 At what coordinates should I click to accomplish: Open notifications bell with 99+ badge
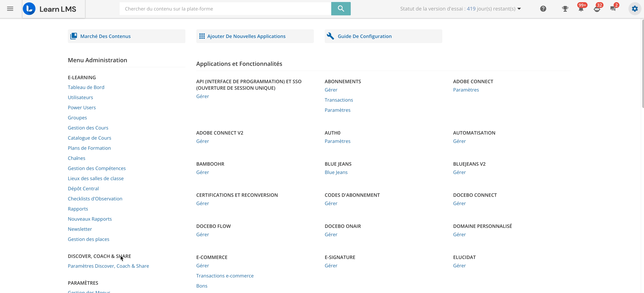coord(581,9)
